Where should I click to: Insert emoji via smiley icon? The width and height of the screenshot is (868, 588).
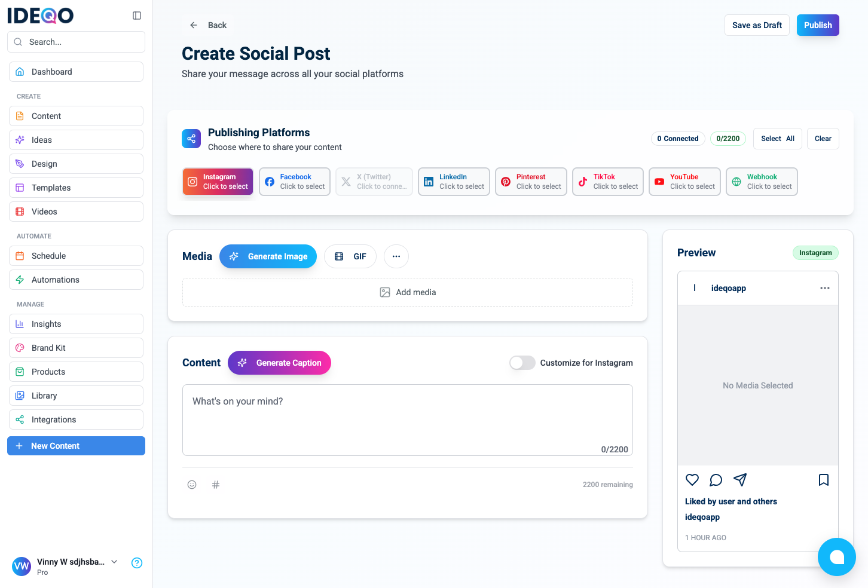[x=192, y=485]
